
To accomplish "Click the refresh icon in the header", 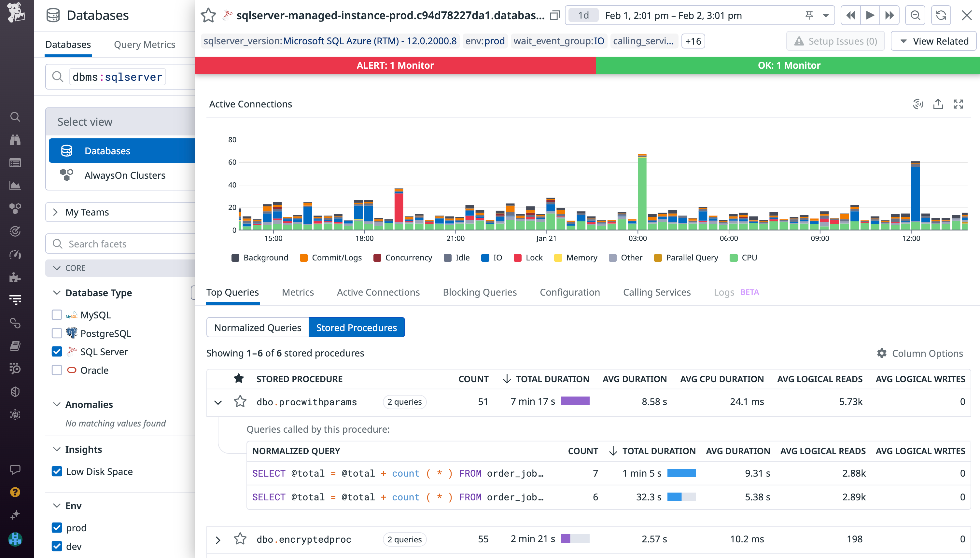I will pos(941,15).
